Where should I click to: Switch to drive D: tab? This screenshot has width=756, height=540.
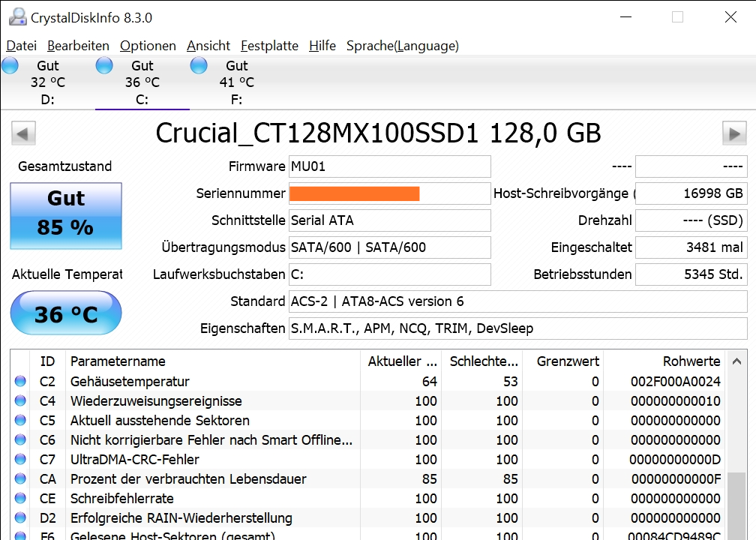(x=48, y=82)
